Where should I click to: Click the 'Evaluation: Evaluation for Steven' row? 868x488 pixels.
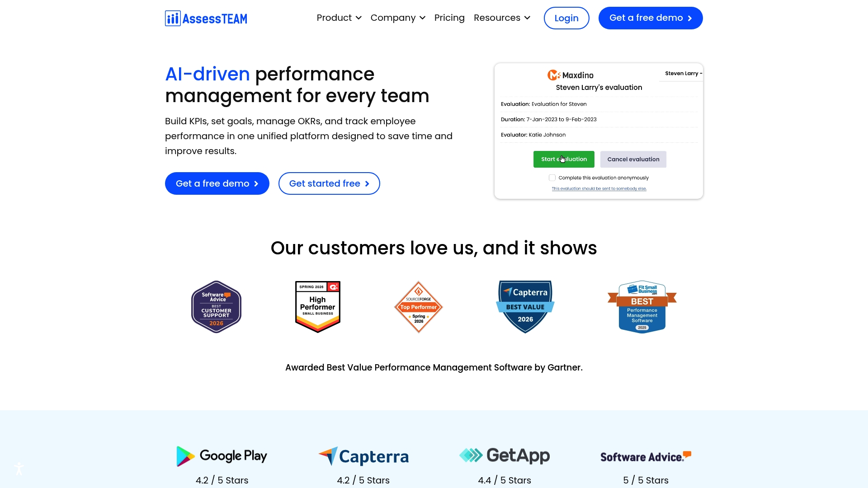[599, 104]
